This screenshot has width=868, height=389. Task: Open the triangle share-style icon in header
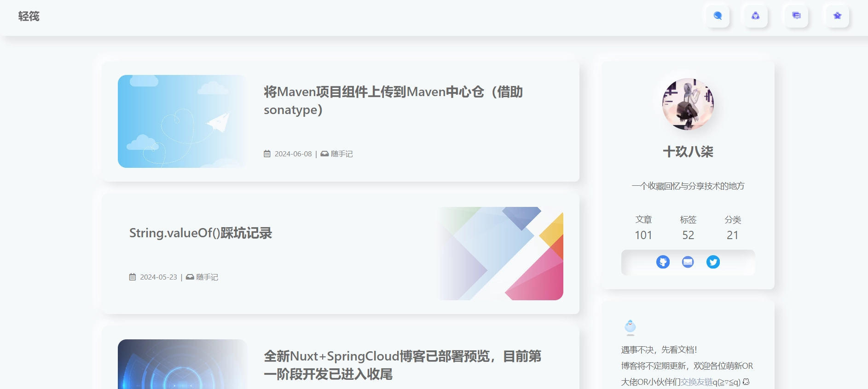(x=756, y=16)
